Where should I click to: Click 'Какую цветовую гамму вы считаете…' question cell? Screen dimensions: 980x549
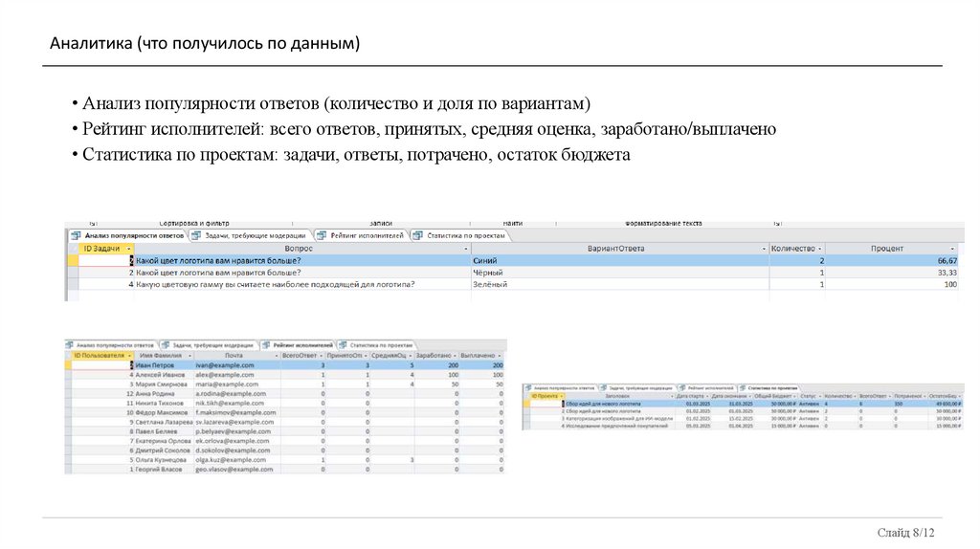point(302,284)
